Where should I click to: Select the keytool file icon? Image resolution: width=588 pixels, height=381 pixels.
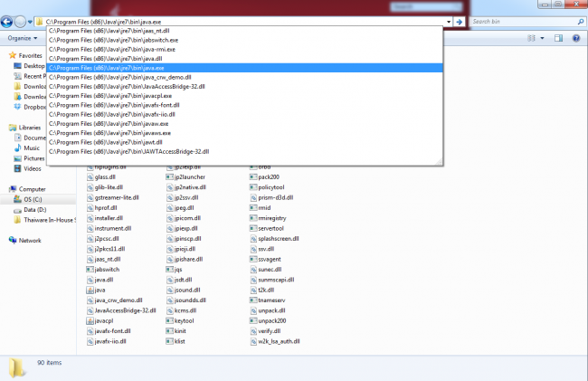[x=169, y=321]
